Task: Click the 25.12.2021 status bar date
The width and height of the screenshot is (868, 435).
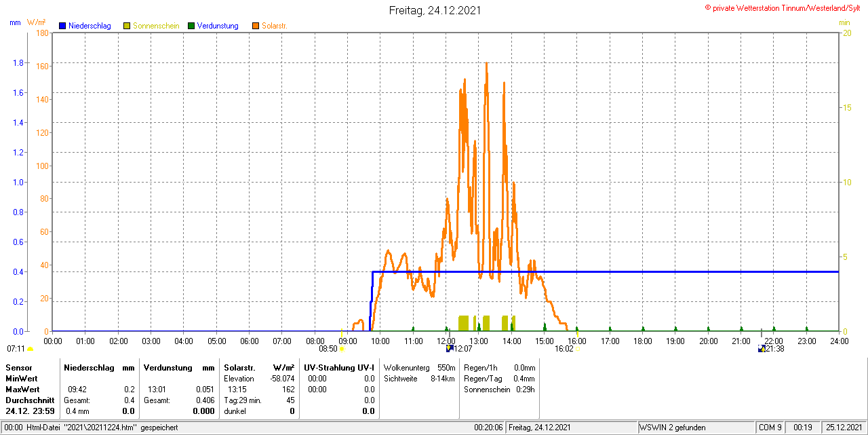Action: [844, 428]
